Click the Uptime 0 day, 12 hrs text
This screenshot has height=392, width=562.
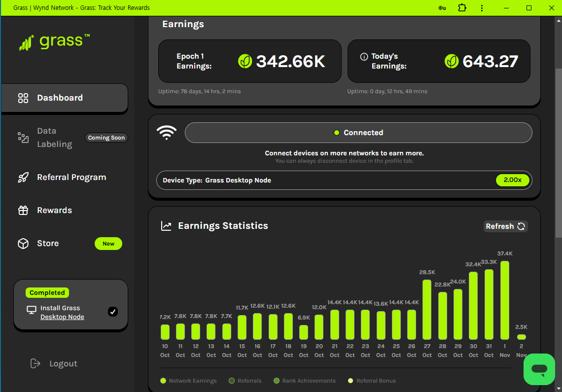tap(387, 91)
